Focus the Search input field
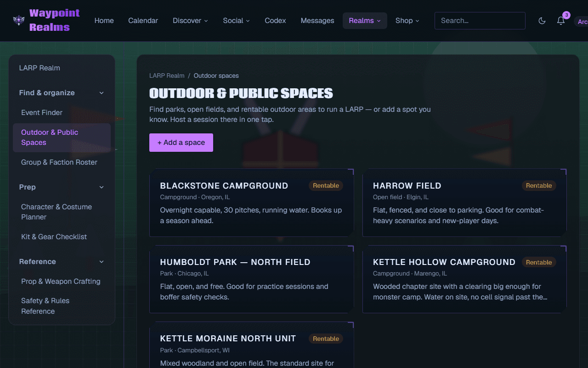Image resolution: width=588 pixels, height=368 pixels. tap(480, 21)
